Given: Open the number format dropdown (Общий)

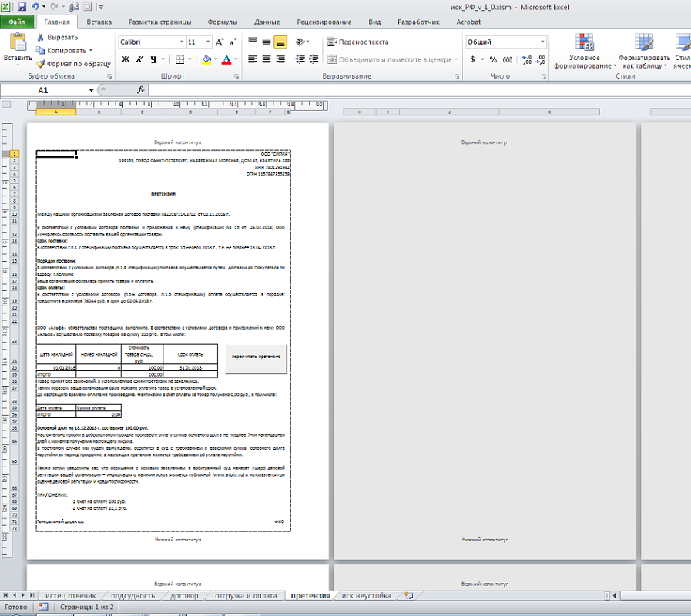Looking at the screenshot, I should pos(542,42).
